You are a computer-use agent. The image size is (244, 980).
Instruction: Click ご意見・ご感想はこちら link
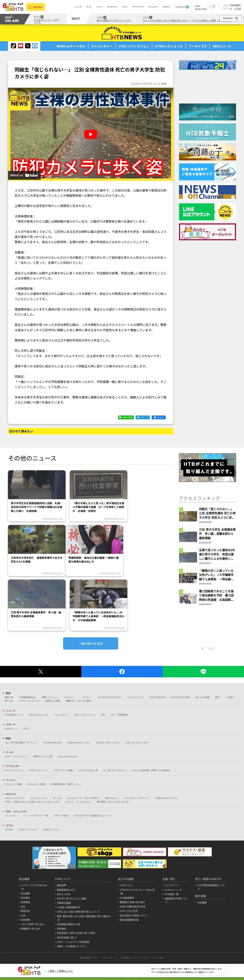point(60,970)
